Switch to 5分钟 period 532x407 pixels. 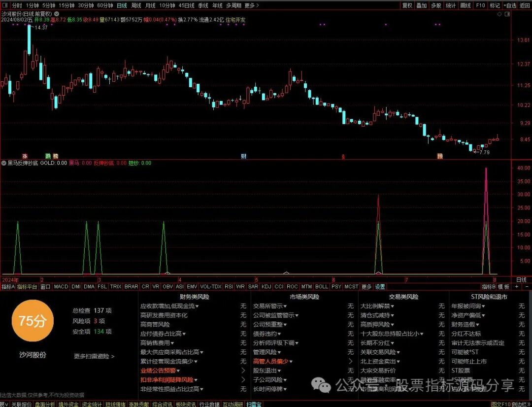click(48, 5)
